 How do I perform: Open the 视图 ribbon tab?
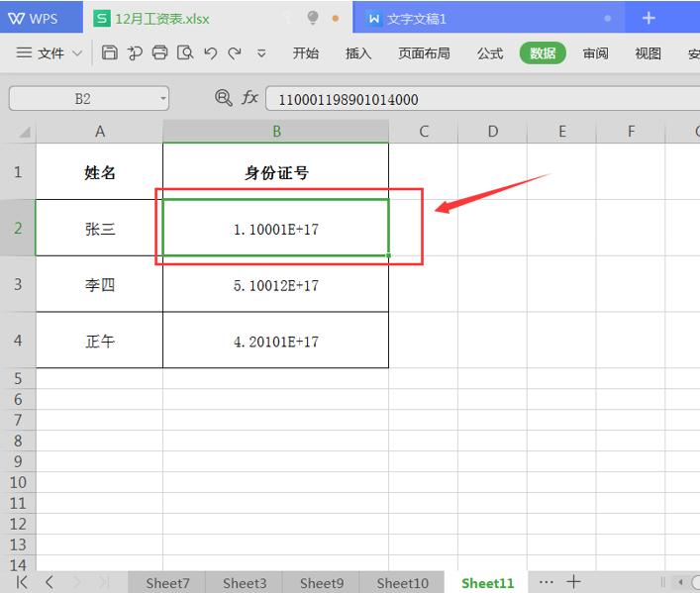click(648, 53)
